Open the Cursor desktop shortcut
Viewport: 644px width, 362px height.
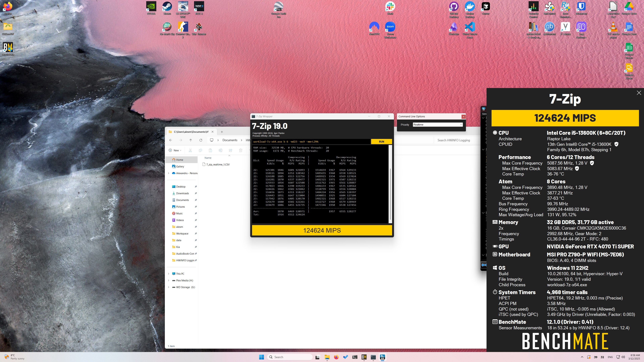pyautogui.click(x=486, y=8)
